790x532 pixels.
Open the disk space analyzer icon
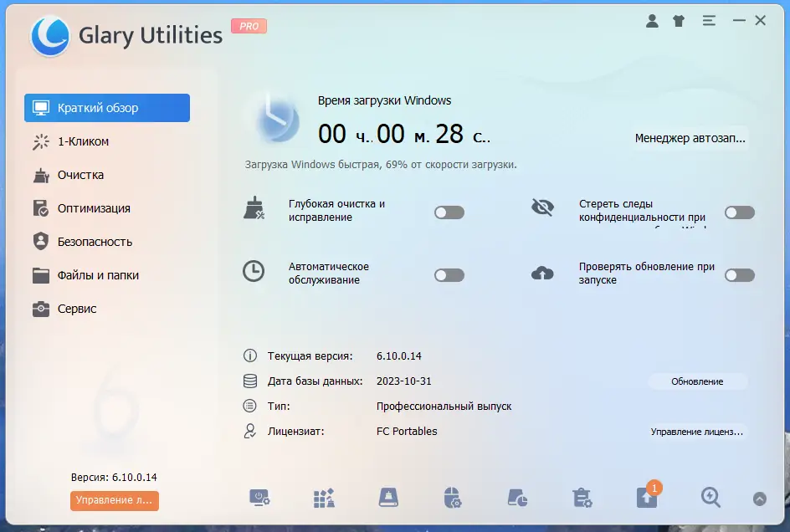pos(516,498)
